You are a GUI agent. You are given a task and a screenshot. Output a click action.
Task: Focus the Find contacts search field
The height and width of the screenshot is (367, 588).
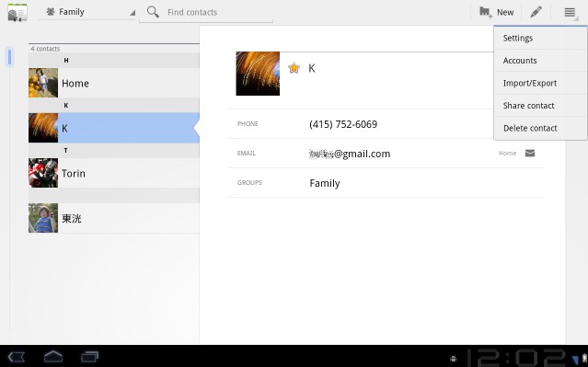click(x=206, y=12)
